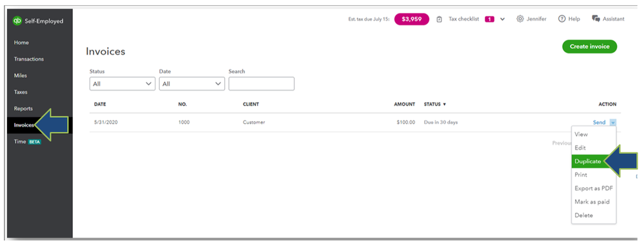Click invoice number 1000

coord(184,122)
